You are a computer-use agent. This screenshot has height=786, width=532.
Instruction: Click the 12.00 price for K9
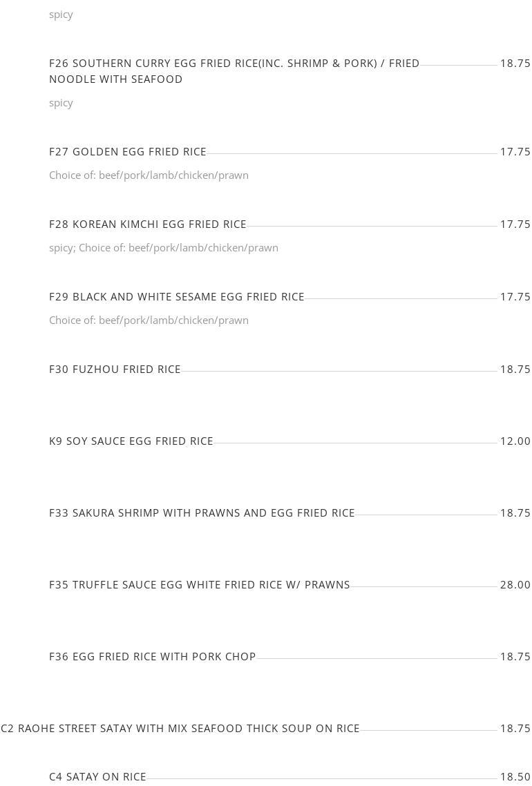click(x=515, y=441)
